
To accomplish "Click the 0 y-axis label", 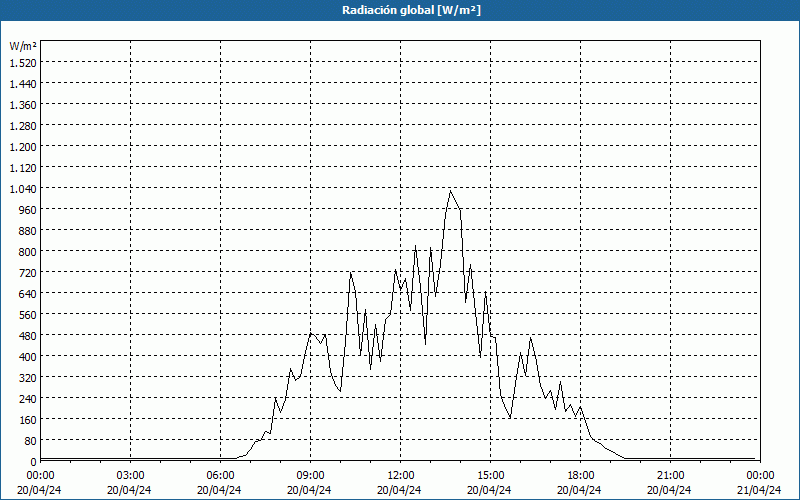I will coord(33,462).
